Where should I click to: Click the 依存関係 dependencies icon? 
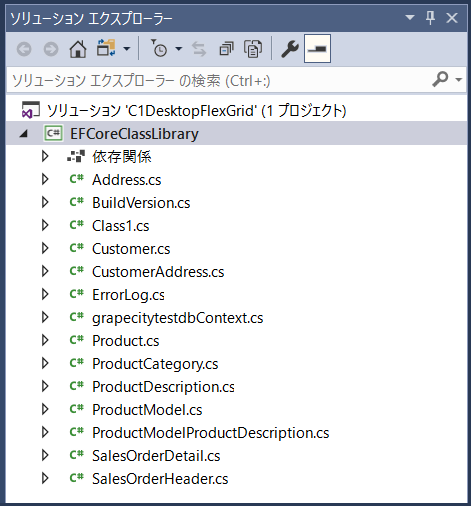76,156
